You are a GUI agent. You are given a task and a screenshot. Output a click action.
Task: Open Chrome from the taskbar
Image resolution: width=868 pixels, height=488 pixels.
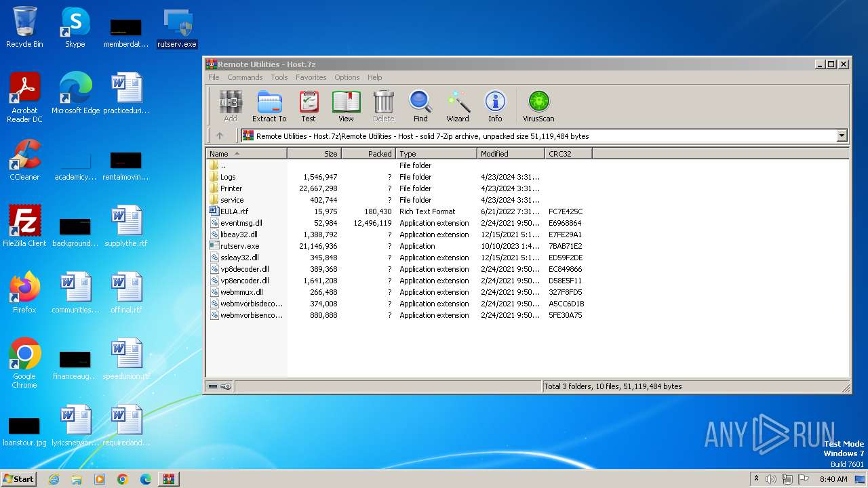123,479
